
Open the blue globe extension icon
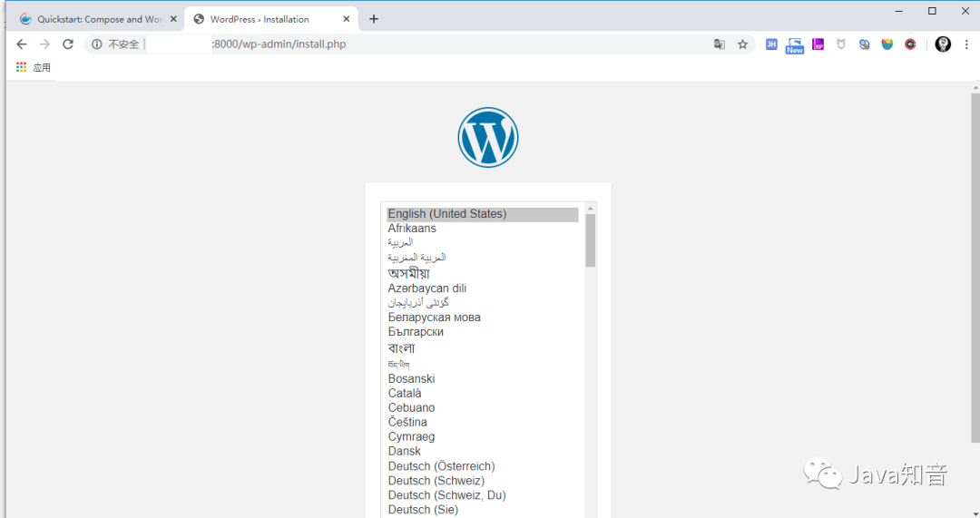pos(865,44)
